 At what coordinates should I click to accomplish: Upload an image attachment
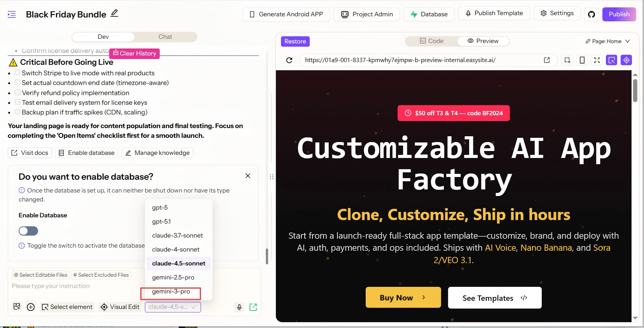coord(17,307)
